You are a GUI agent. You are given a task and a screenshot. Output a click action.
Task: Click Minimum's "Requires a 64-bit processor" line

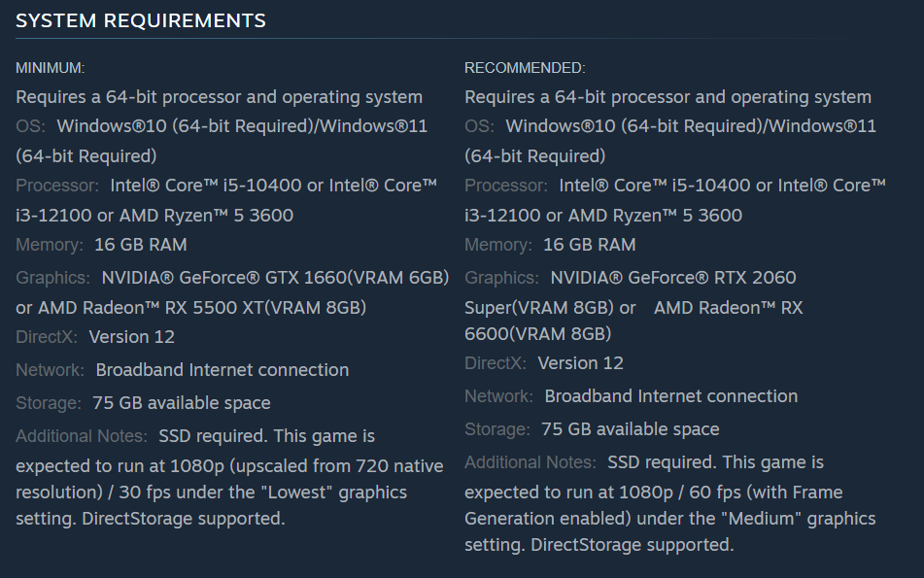[x=219, y=97]
